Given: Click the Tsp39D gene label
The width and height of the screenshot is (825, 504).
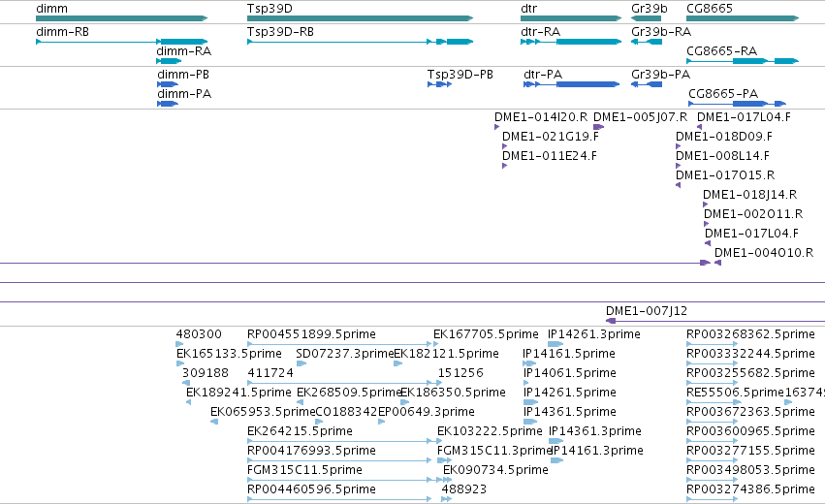Looking at the screenshot, I should click(270, 9).
